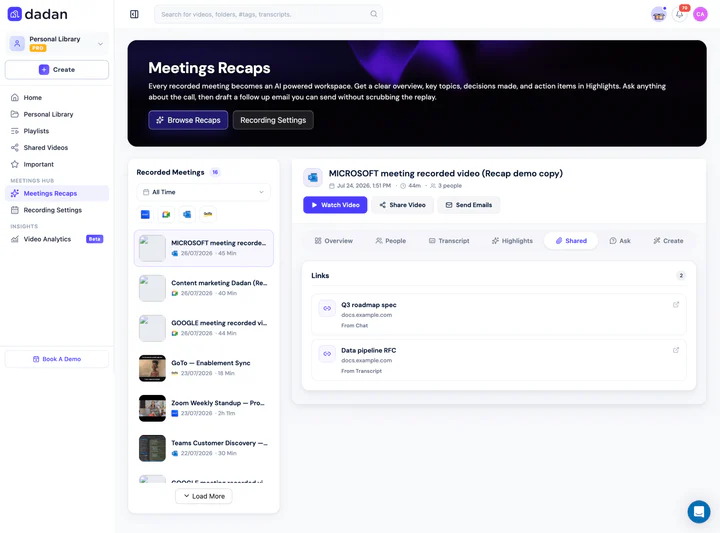Switch to the People tab
720x533 pixels.
pyautogui.click(x=390, y=241)
